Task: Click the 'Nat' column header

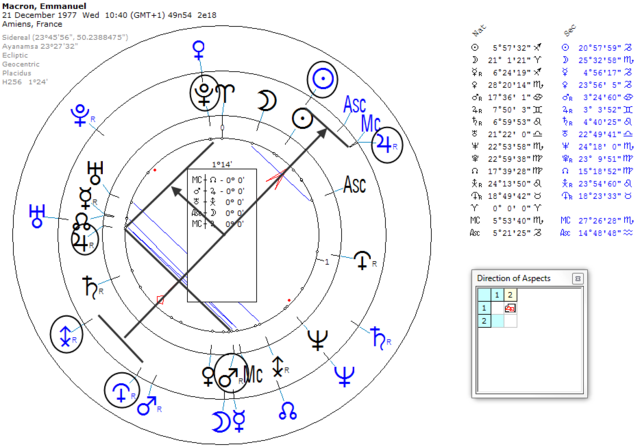Action: pos(479,31)
